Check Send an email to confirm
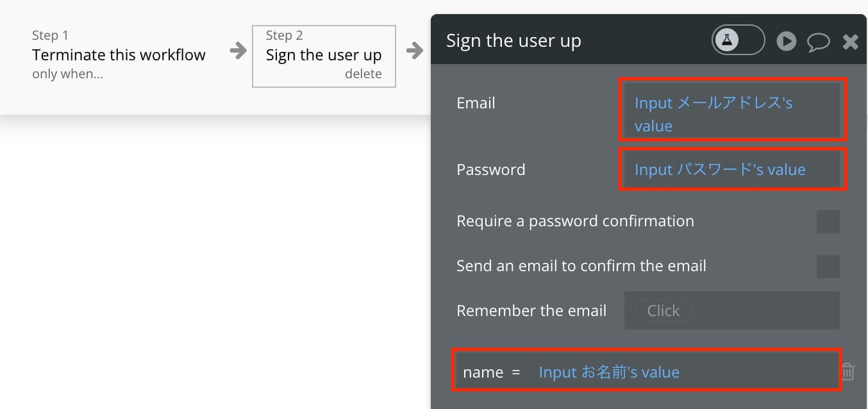 828,267
